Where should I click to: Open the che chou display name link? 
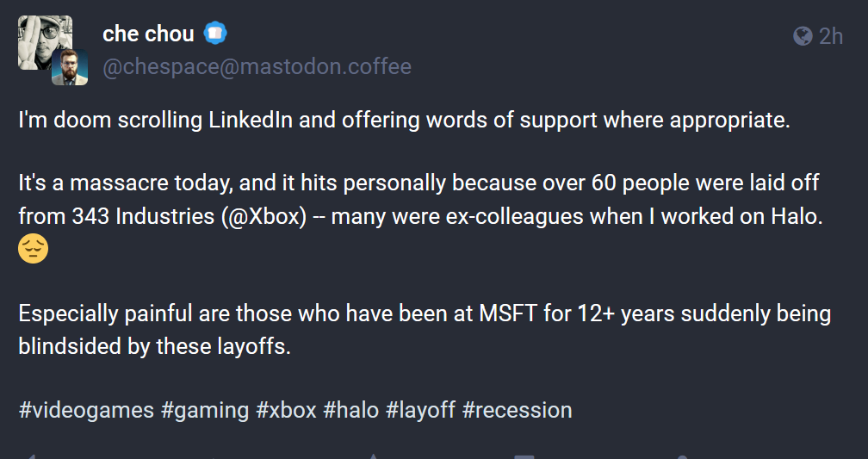(148, 34)
